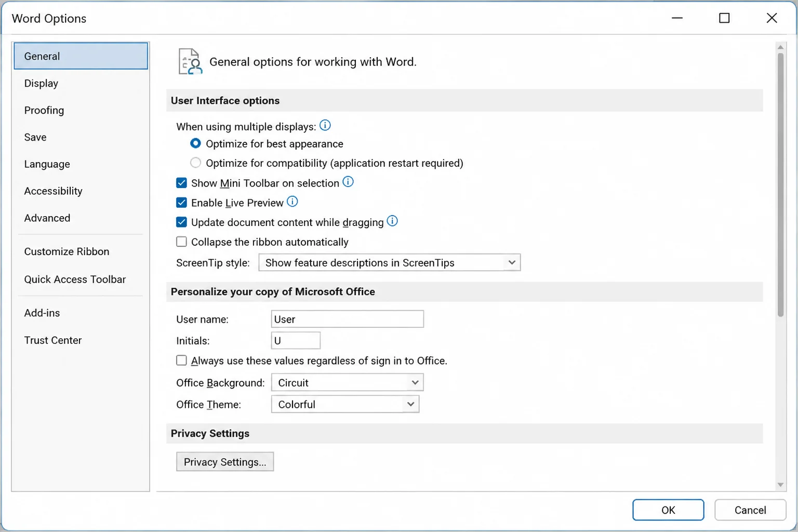The width and height of the screenshot is (798, 532).
Task: Click the Personalize your copy heading
Action: click(273, 292)
